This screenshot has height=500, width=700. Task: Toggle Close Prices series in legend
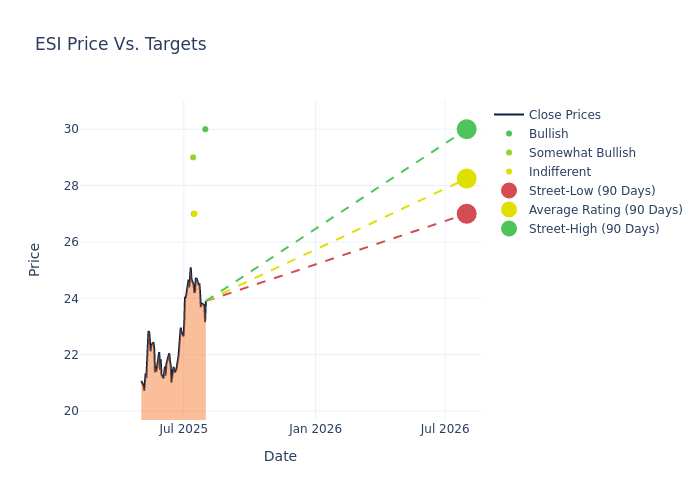pyautogui.click(x=548, y=115)
